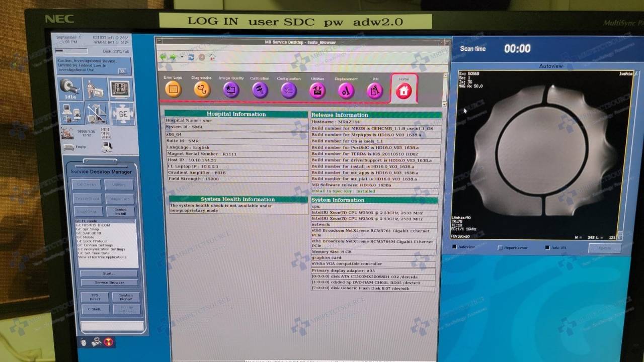644x362 pixels.
Task: Click the browser Back green arrow
Action: [163, 57]
